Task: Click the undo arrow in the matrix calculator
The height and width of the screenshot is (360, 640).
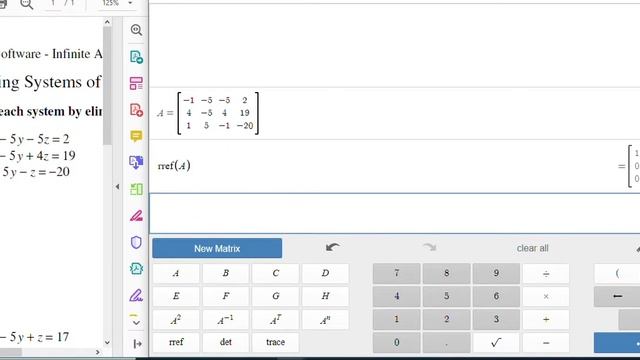Action: pos(333,247)
